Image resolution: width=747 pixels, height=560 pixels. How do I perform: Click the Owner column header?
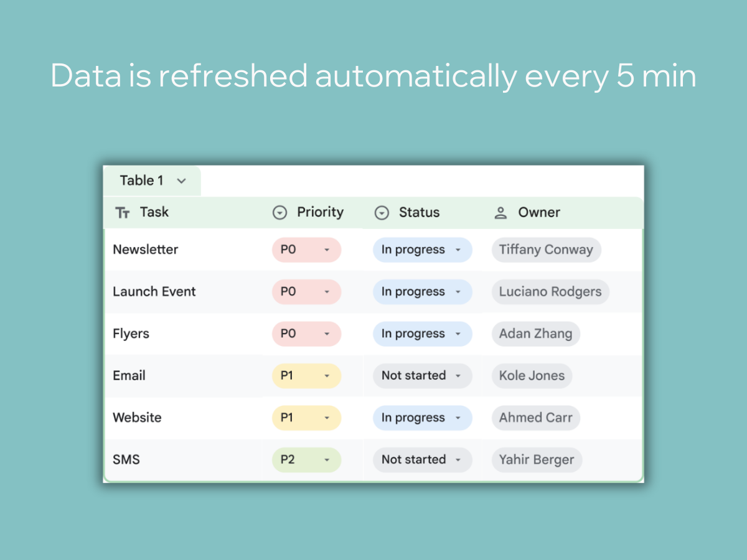click(538, 213)
